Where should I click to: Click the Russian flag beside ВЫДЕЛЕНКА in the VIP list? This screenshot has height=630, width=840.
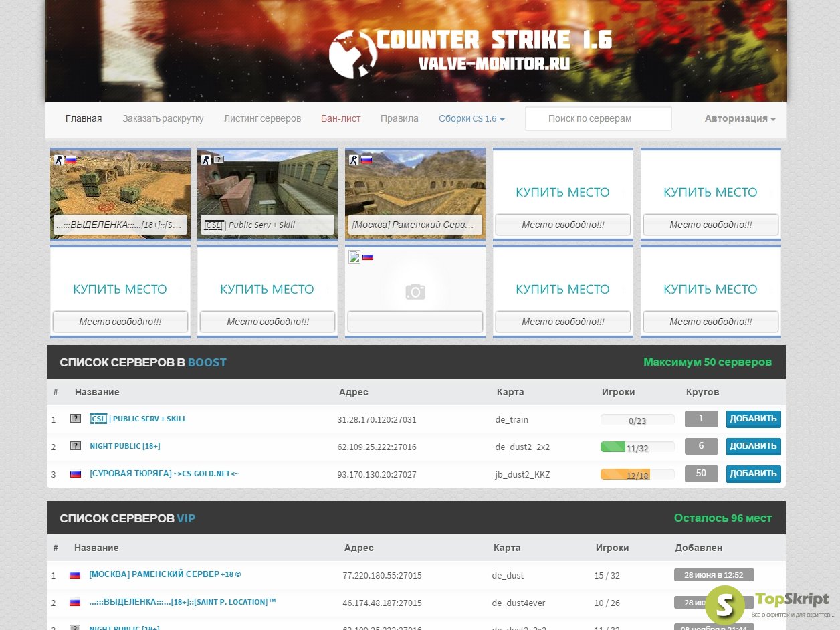tap(75, 602)
